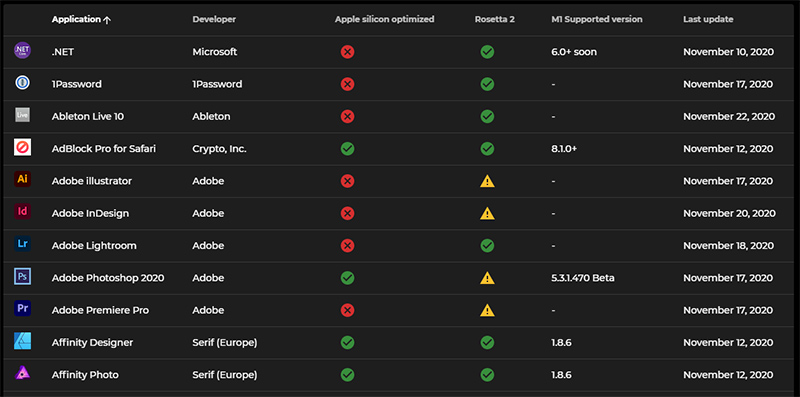Open the Adobe InDesign entry

pos(90,213)
